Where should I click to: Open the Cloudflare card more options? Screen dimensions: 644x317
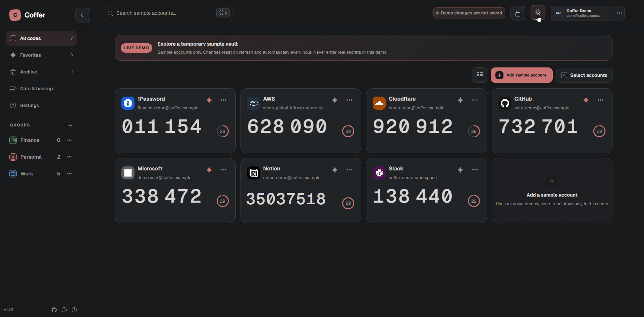point(475,100)
